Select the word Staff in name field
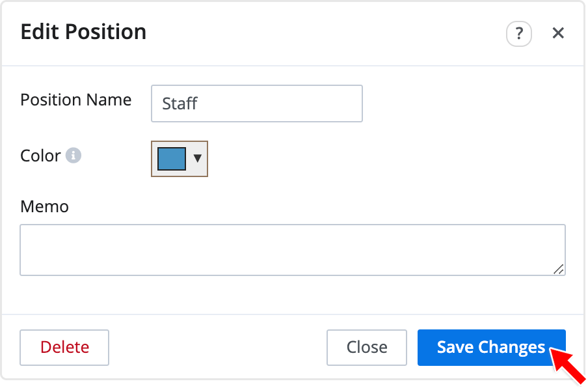This screenshot has width=588, height=388. pyautogui.click(x=180, y=104)
